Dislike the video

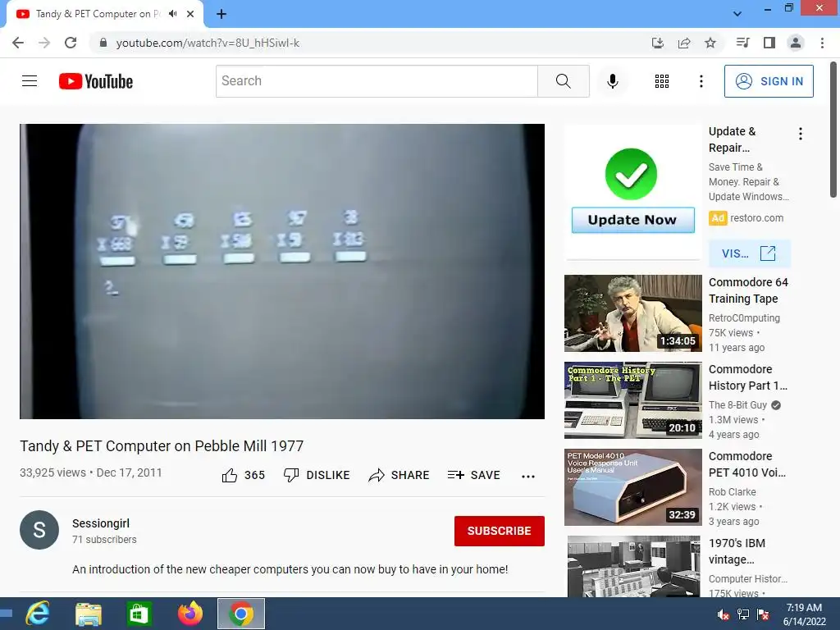[317, 475]
